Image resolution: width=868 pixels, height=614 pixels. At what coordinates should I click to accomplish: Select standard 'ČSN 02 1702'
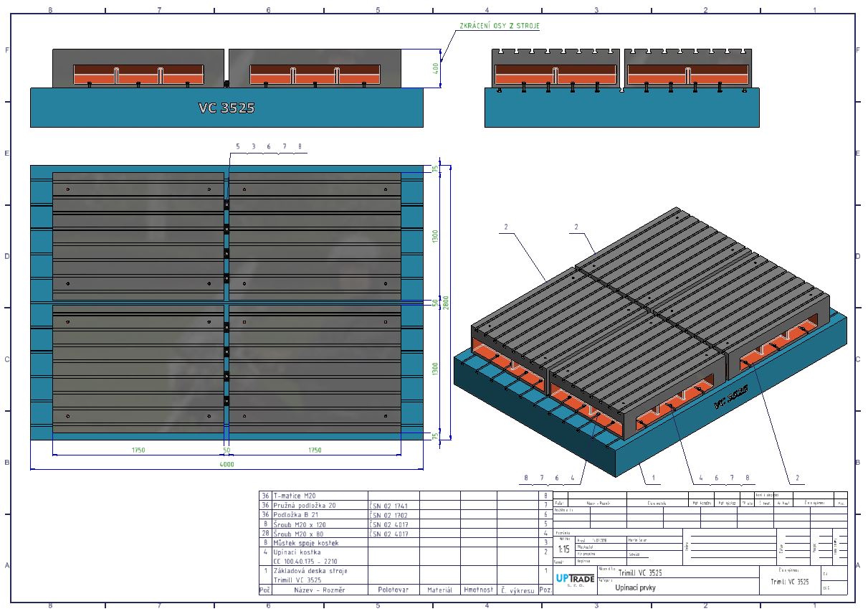coord(388,514)
